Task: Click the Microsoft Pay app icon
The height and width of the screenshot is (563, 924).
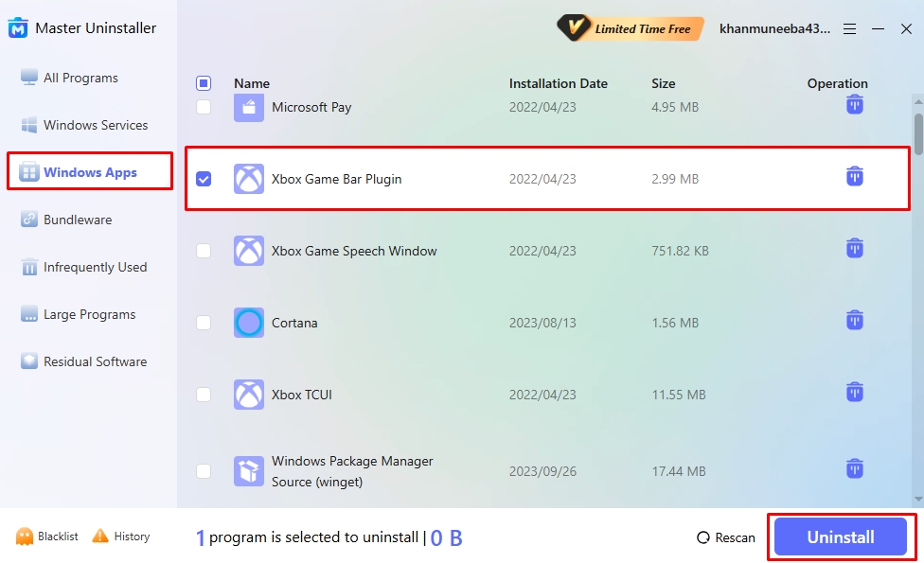Action: pyautogui.click(x=249, y=107)
